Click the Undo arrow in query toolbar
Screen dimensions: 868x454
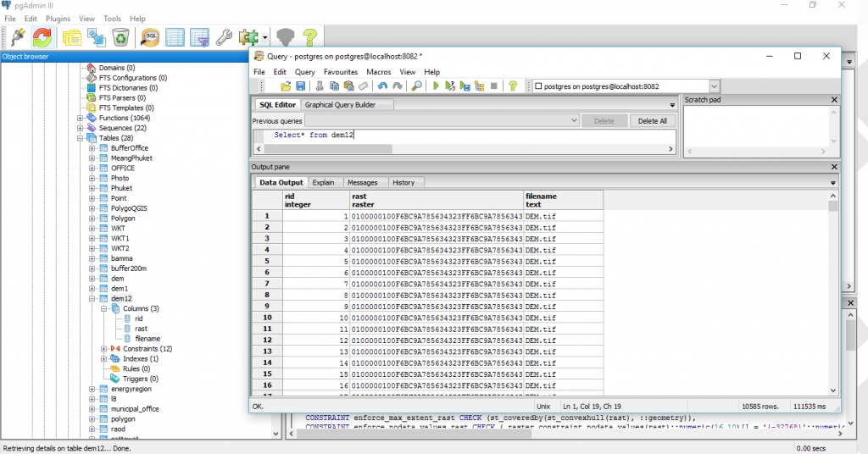click(382, 86)
